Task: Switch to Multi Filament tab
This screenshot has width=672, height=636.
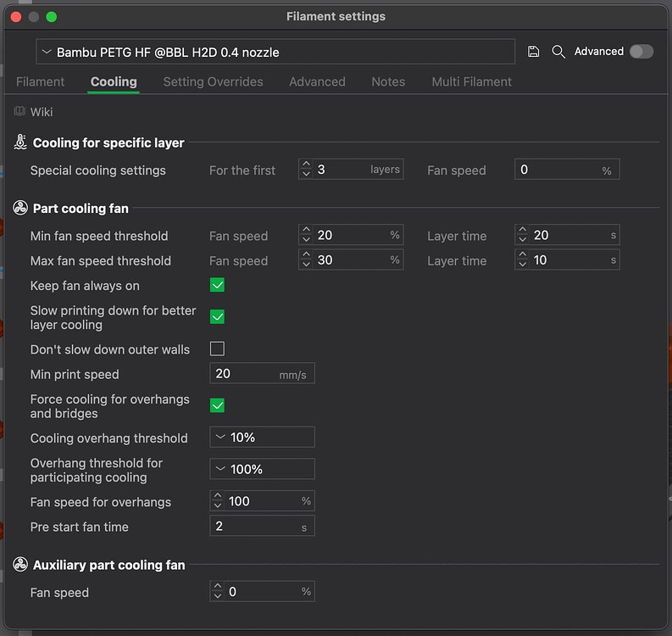Action: point(471,81)
